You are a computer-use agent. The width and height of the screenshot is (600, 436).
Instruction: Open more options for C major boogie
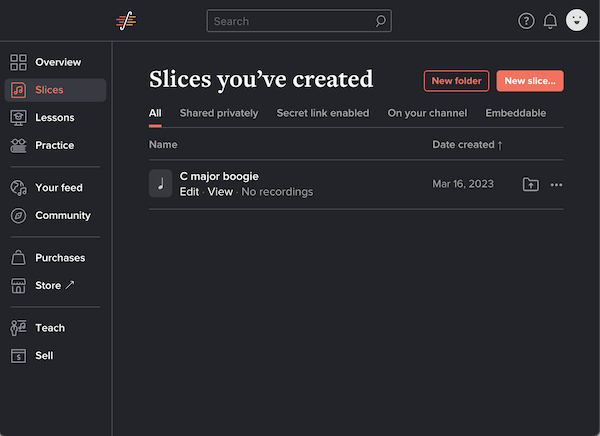click(557, 184)
